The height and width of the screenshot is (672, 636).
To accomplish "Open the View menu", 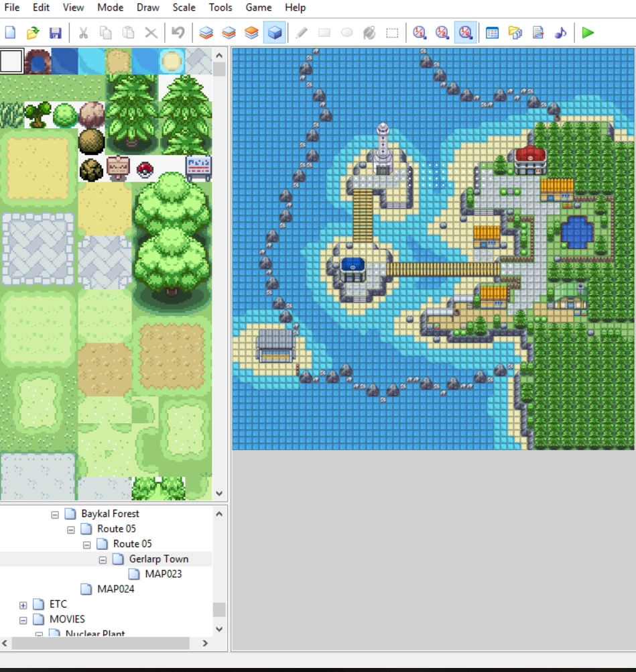I will click(x=73, y=7).
